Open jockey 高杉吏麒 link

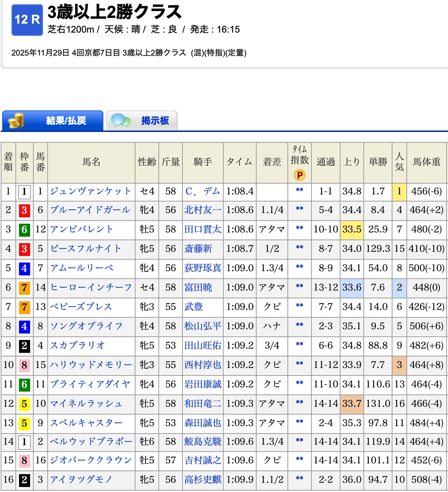[x=203, y=480]
